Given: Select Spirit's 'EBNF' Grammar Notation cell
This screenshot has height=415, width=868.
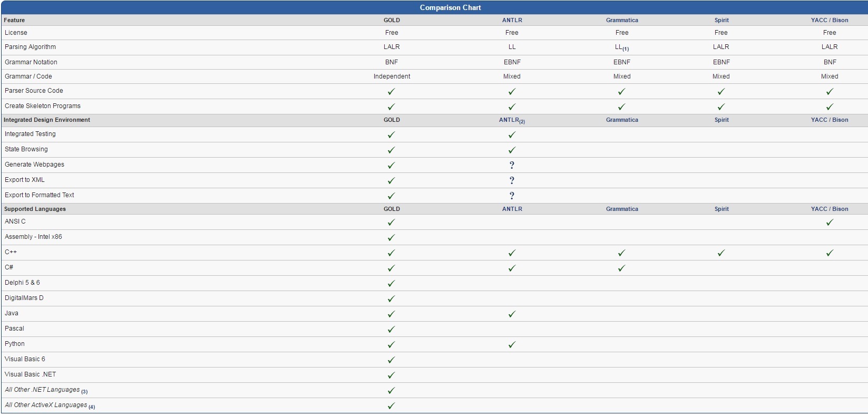Looking at the screenshot, I should coord(721,62).
